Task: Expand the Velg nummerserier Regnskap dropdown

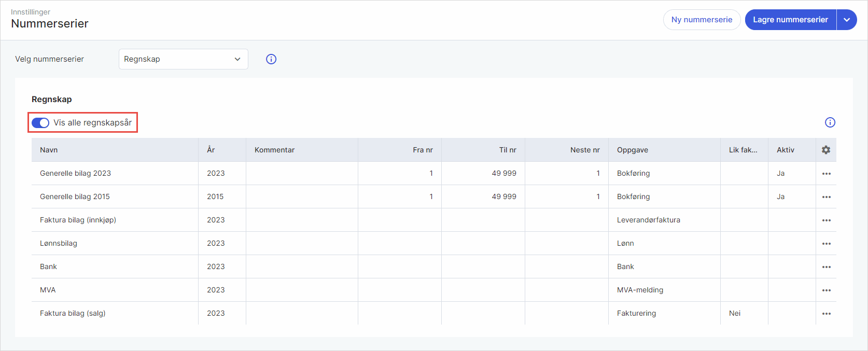Action: 183,59
